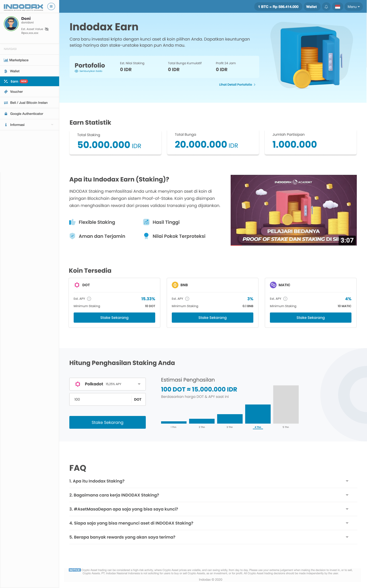Play the Indodax Academy staking video
The height and width of the screenshot is (588, 367).
pos(294,210)
